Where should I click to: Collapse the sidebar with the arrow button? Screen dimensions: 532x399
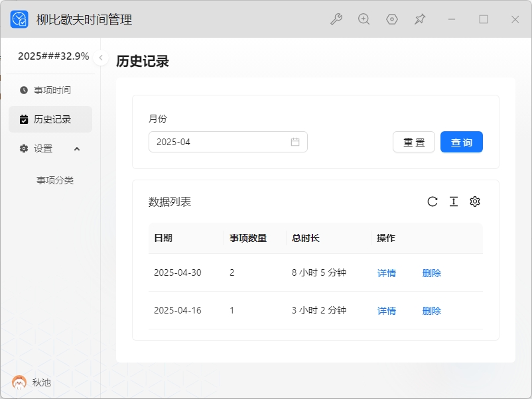[x=101, y=58]
